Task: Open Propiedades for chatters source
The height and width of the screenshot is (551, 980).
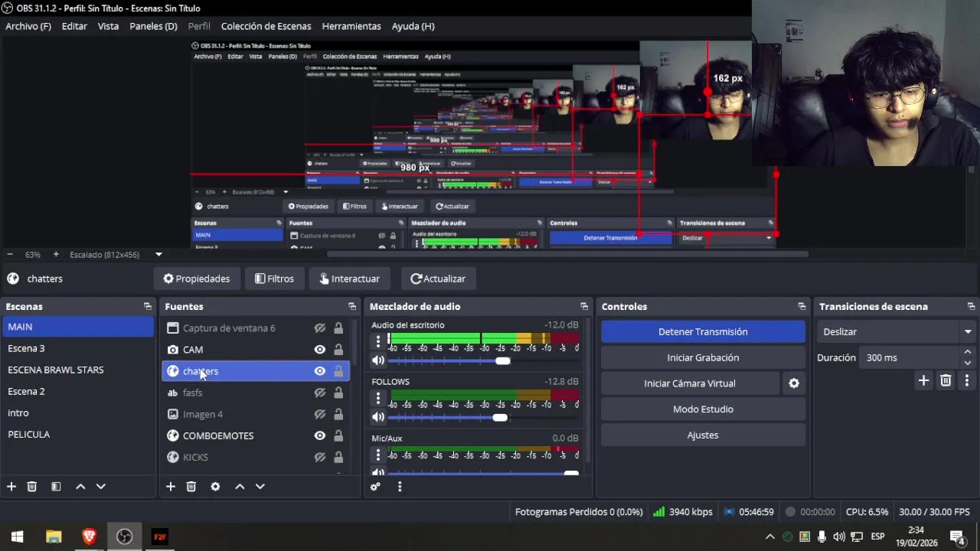Action: tap(197, 279)
